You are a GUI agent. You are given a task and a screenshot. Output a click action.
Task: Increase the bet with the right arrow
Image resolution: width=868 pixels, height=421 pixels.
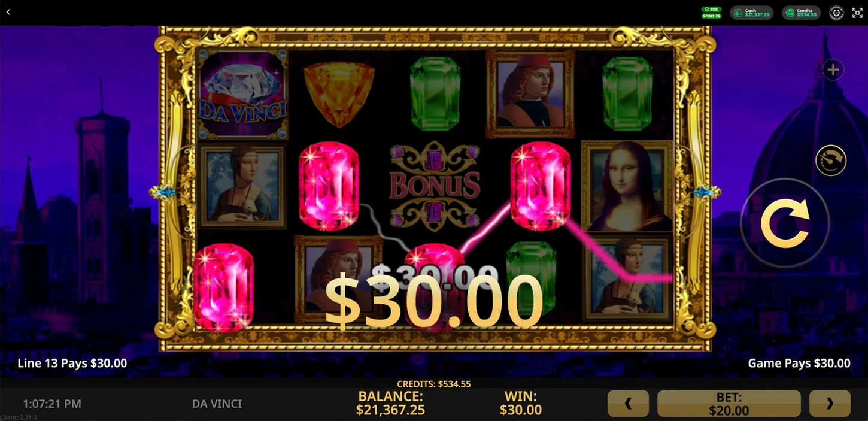click(830, 404)
